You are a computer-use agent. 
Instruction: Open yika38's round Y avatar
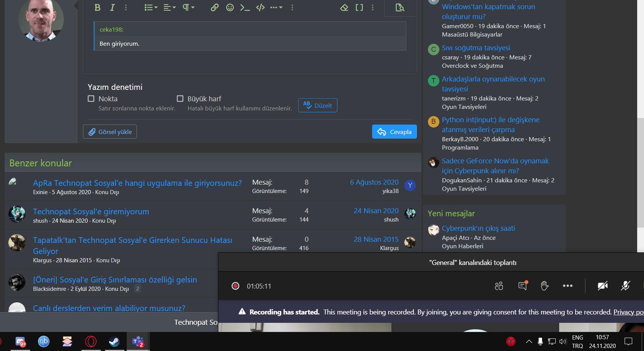point(410,185)
